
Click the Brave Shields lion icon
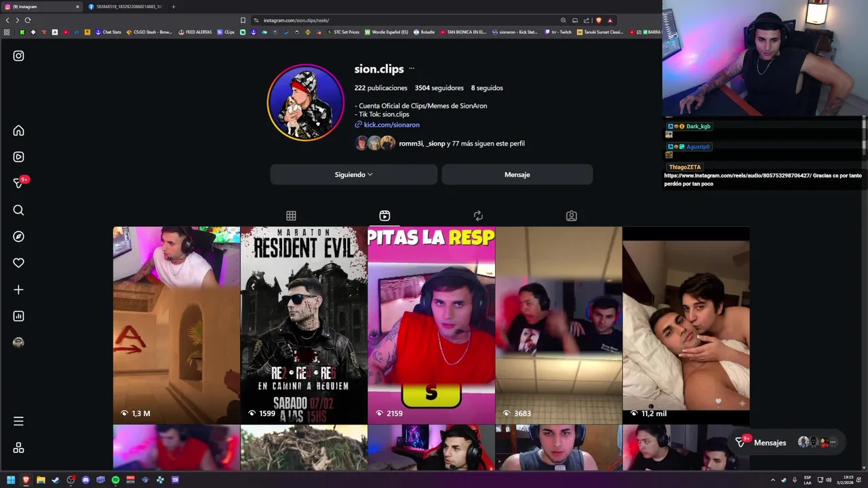598,20
